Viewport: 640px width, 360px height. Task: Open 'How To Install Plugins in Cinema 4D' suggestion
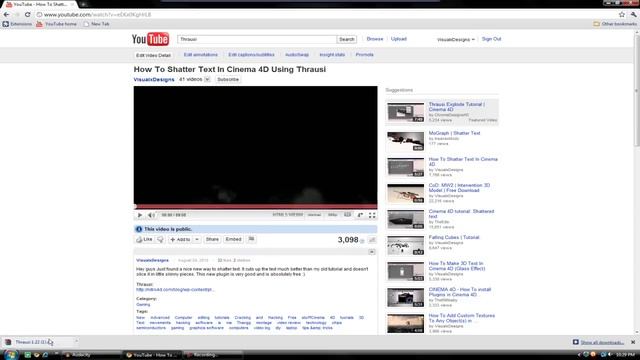[460, 292]
